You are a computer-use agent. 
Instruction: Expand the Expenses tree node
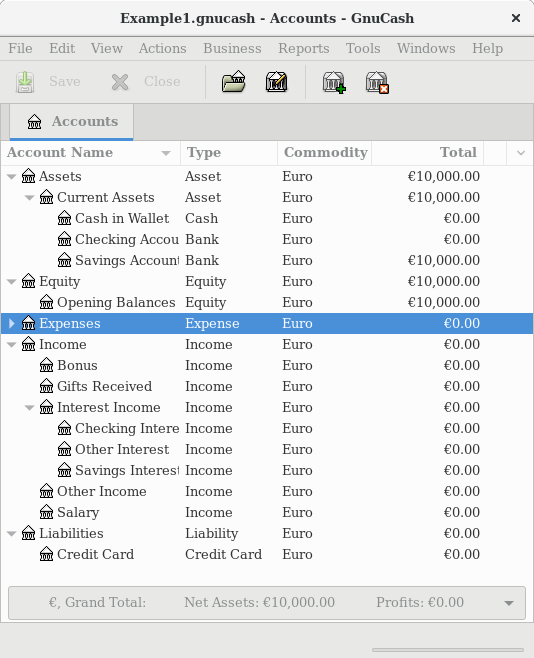(x=12, y=323)
